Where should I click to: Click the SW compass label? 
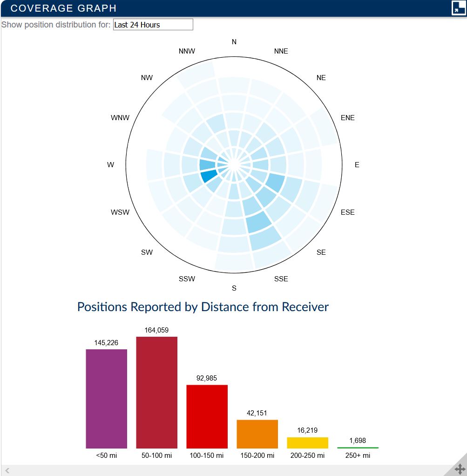tap(147, 252)
